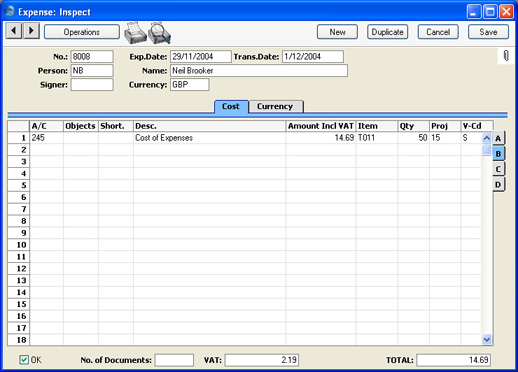The height and width of the screenshot is (372, 518).
Task: Switch to the Cost tab
Action: tap(231, 106)
